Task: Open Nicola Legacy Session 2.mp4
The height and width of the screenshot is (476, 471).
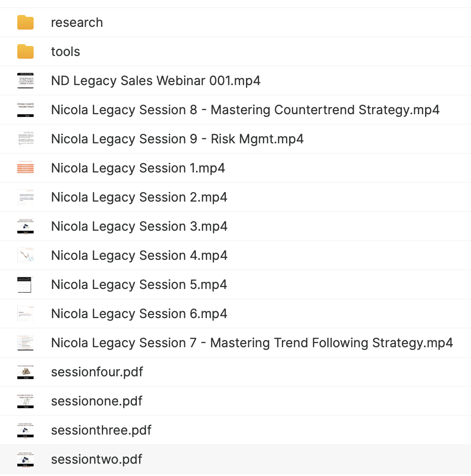Action: pos(139,197)
